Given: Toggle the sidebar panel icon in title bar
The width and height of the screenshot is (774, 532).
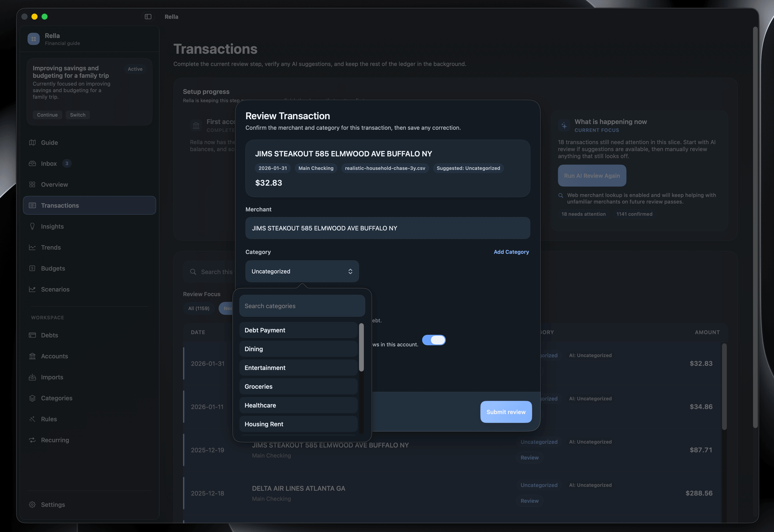Looking at the screenshot, I should pos(148,17).
